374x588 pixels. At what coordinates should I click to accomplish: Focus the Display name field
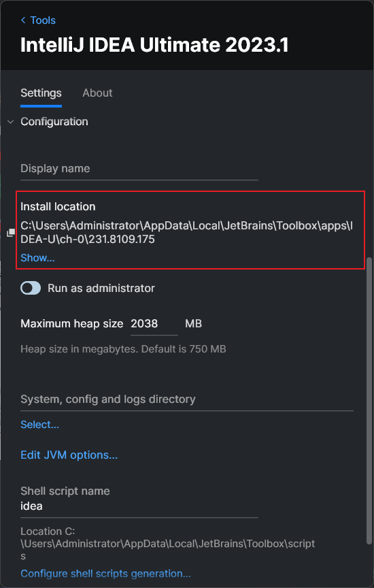139,169
